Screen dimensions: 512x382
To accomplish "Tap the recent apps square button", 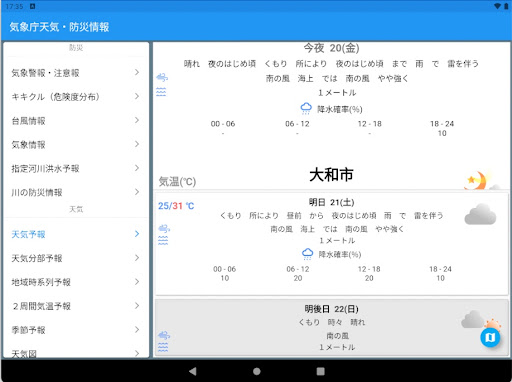I will point(320,371).
